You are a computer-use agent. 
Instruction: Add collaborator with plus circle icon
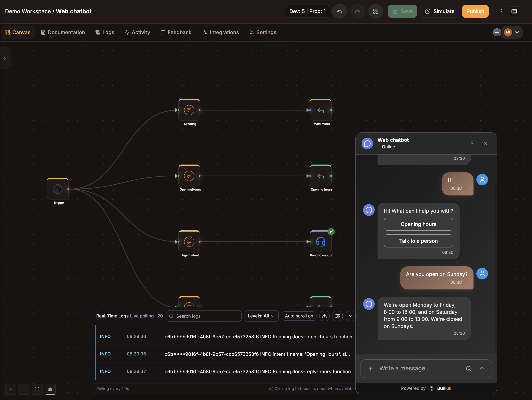click(497, 32)
